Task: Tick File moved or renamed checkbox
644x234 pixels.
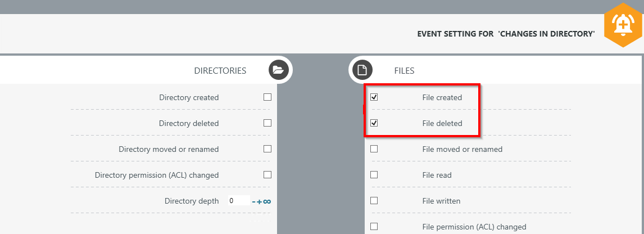Action: [x=374, y=149]
